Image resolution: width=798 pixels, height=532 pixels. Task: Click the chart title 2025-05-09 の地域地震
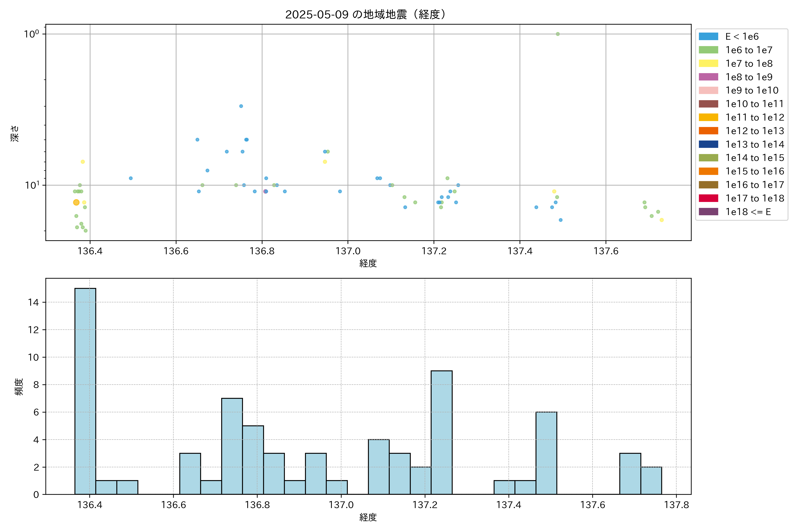click(365, 15)
